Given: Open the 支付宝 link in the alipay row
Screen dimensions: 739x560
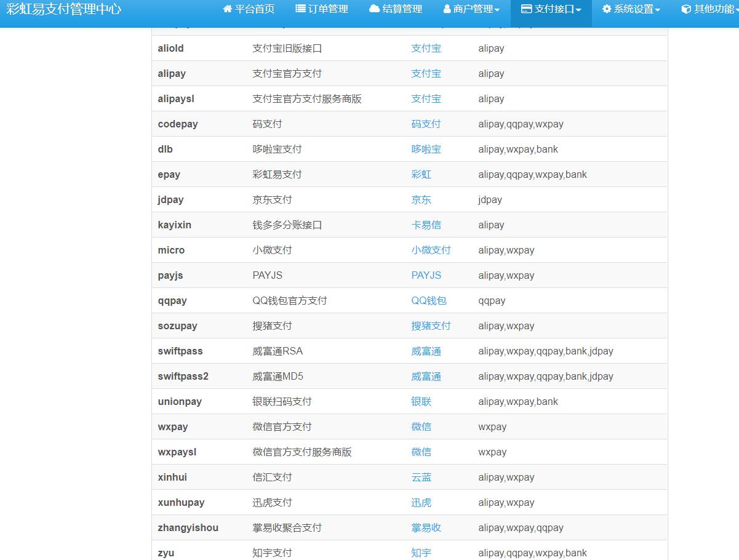Looking at the screenshot, I should 426,74.
